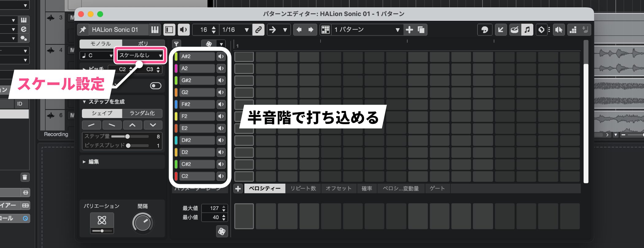Viewport: 644px width, 248px height.
Task: Open the スケールなし scale dropdown
Action: pos(140,55)
